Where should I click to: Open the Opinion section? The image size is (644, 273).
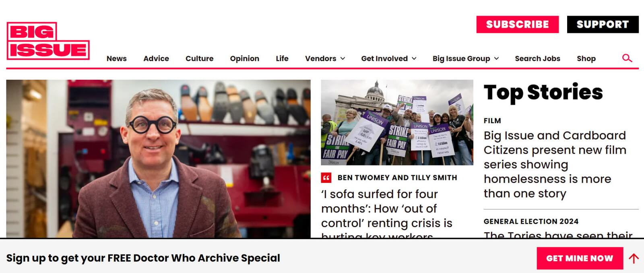pyautogui.click(x=245, y=58)
